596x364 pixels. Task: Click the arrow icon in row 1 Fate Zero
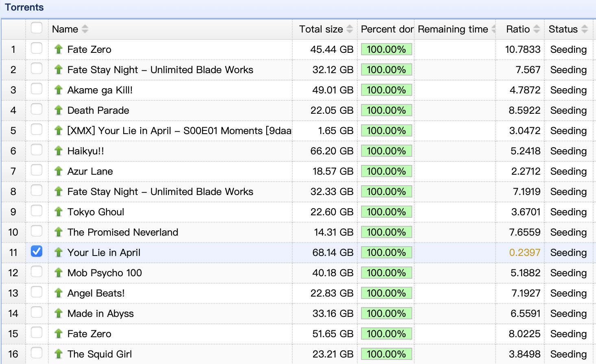[59, 49]
